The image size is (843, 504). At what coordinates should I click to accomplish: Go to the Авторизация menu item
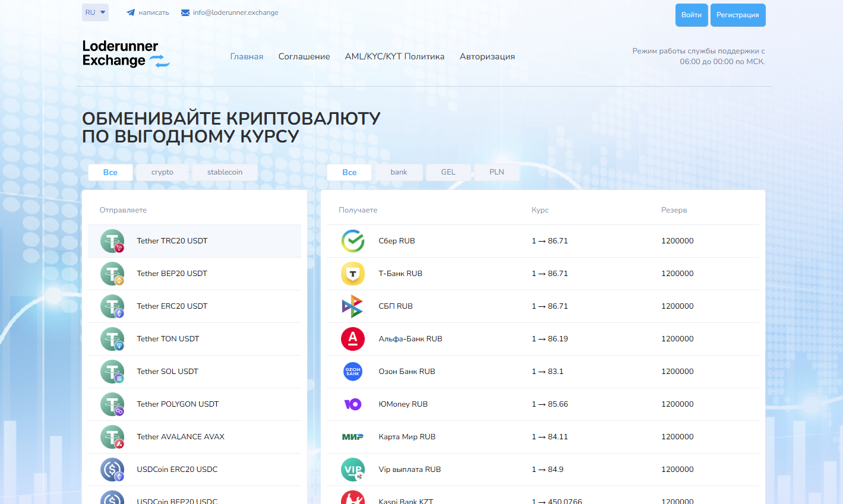point(487,56)
